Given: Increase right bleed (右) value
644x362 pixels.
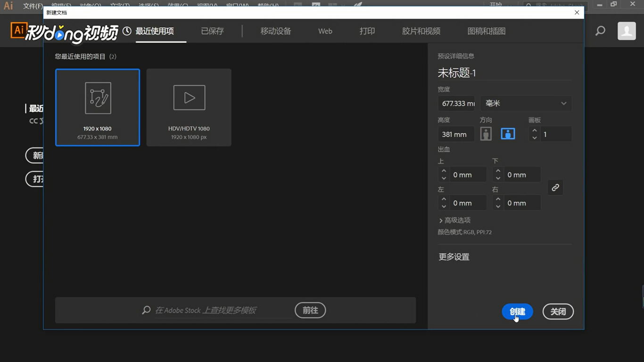Looking at the screenshot, I should 498,199.
